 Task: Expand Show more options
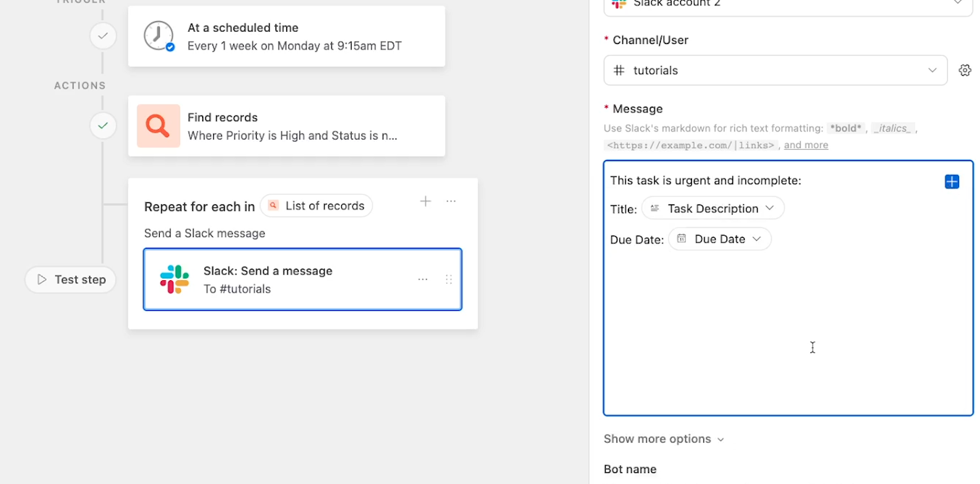click(x=664, y=439)
